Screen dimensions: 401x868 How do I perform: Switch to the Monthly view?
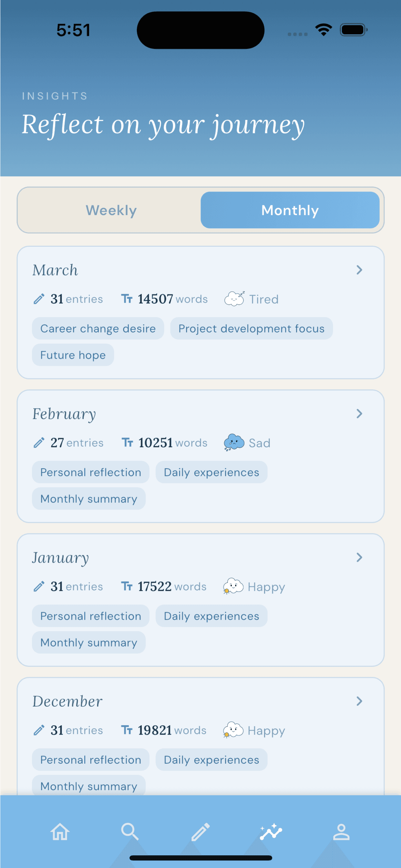290,210
